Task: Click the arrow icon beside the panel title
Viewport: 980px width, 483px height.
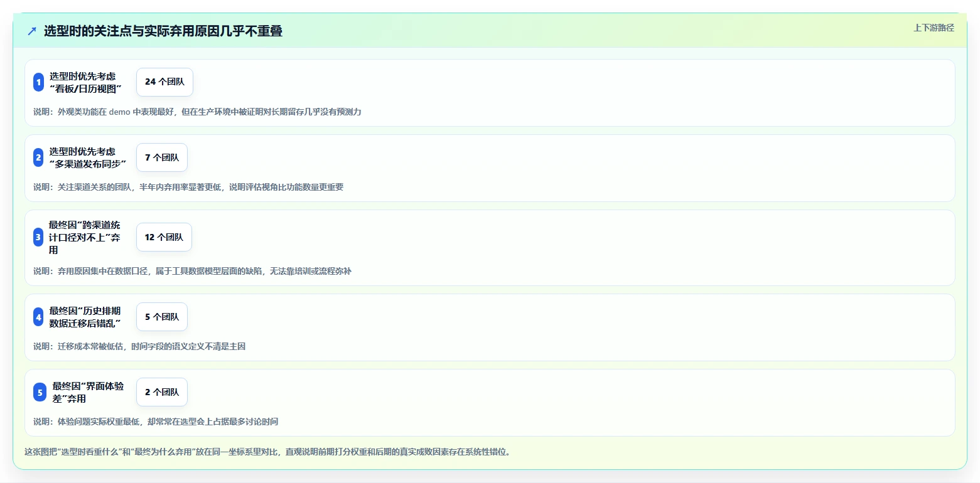Action: pyautogui.click(x=32, y=31)
